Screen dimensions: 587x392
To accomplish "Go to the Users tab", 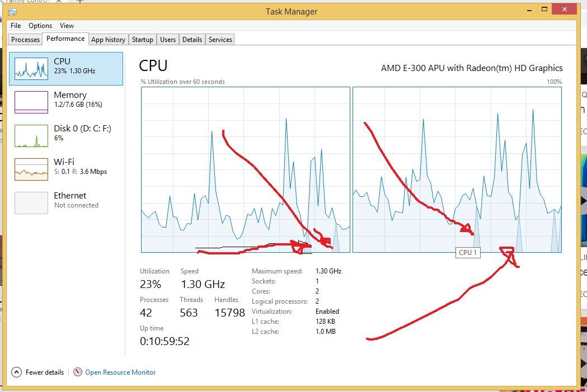I will (168, 39).
